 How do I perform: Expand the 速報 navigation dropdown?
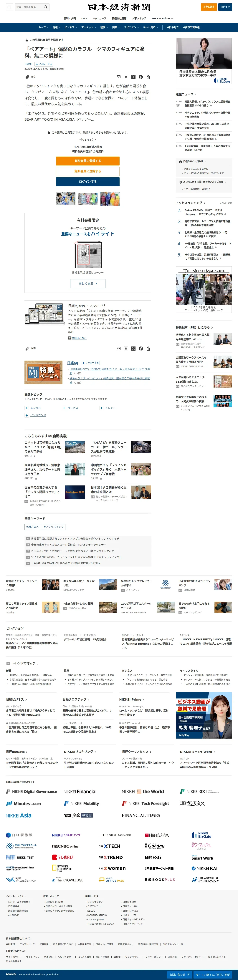pyautogui.click(x=56, y=27)
